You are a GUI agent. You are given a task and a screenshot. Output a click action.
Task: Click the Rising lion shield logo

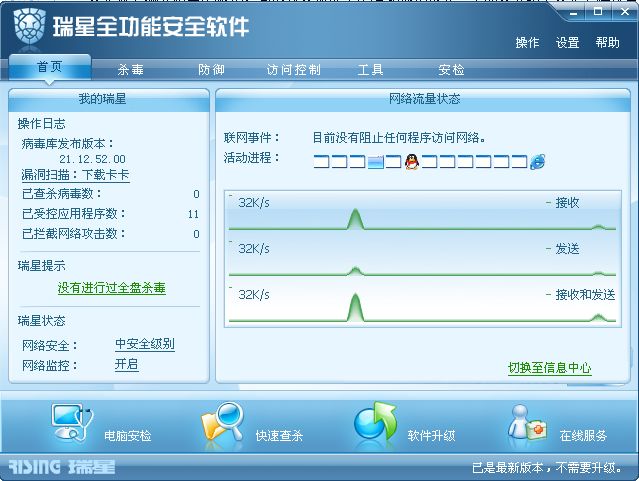click(x=29, y=25)
